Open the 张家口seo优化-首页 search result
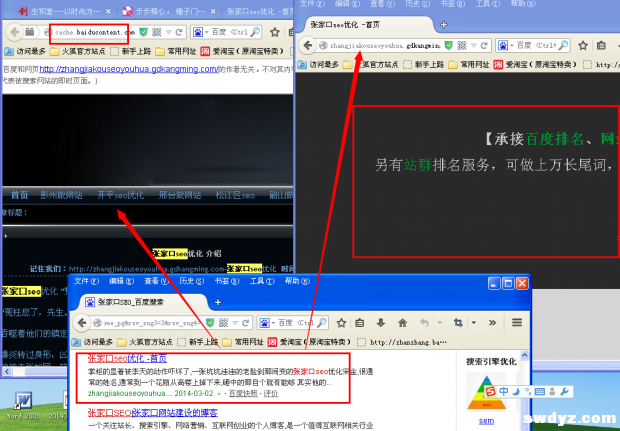This screenshot has width=620, height=431. pos(127,358)
